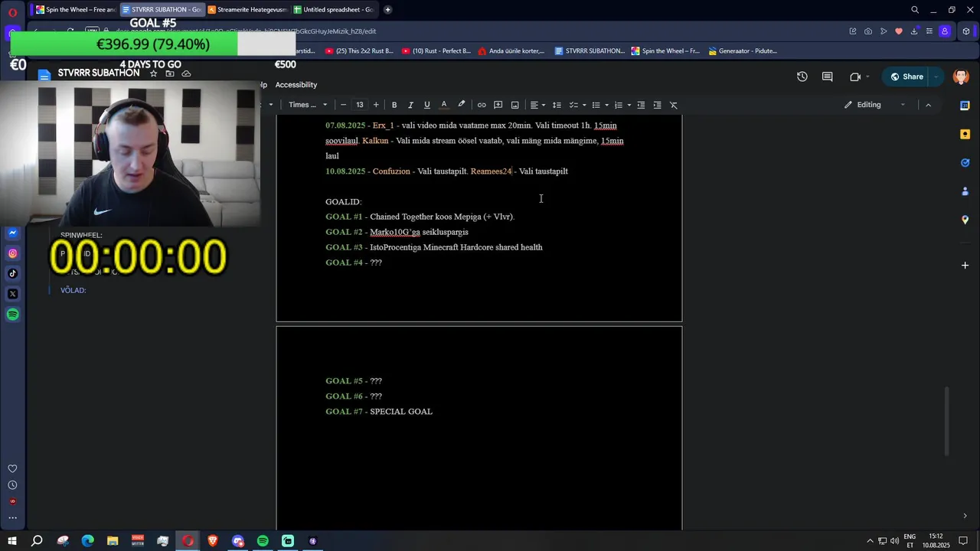
Task: Open Google Contacts side panel icon
Action: click(965, 191)
